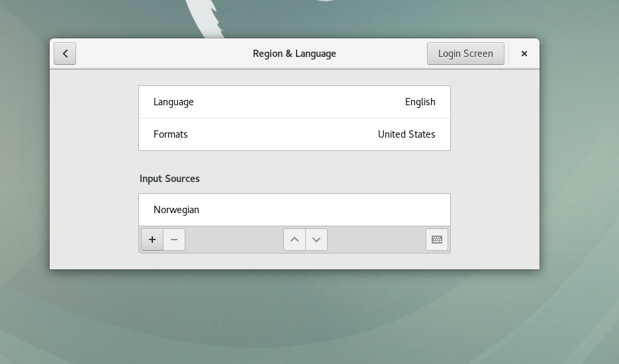619x364 pixels.
Task: Click the United States formats value
Action: click(406, 134)
